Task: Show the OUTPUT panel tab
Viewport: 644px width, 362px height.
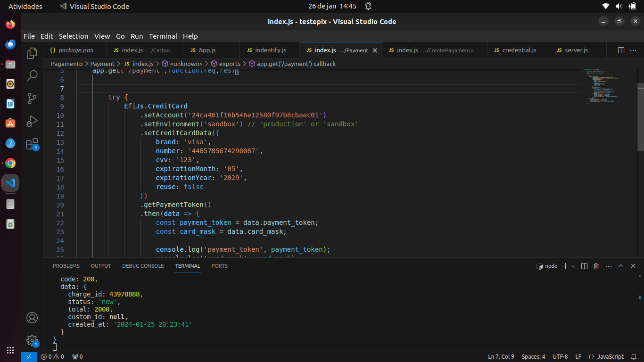Action: [101, 266]
